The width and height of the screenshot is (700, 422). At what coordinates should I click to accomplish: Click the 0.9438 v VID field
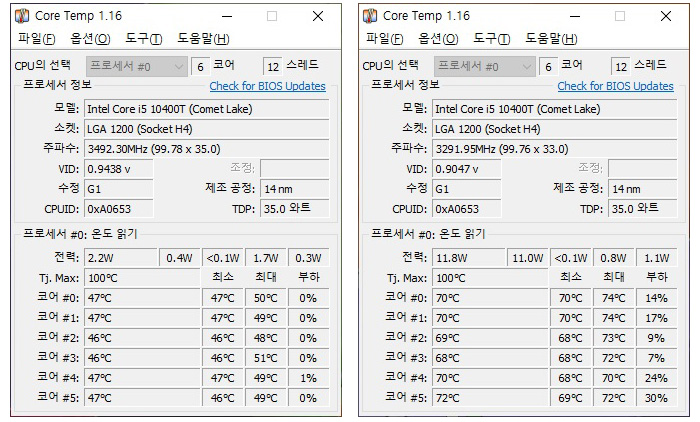coord(119,168)
